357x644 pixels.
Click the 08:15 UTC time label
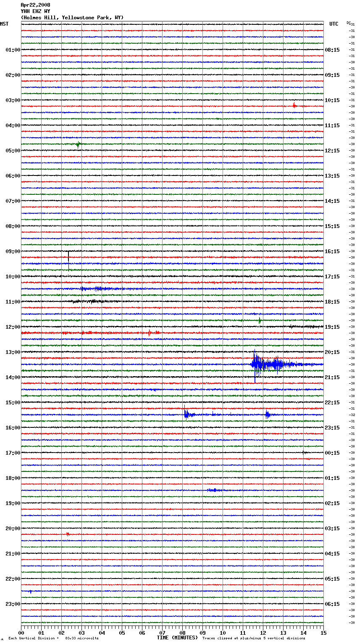(332, 50)
